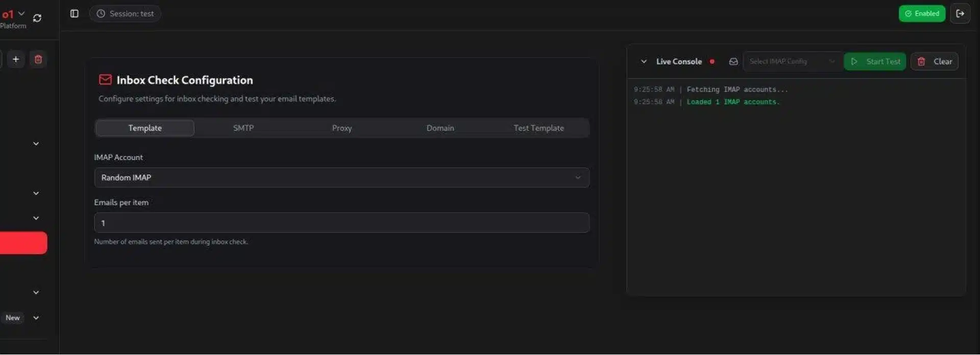Switch to the SMTP tab

point(243,129)
